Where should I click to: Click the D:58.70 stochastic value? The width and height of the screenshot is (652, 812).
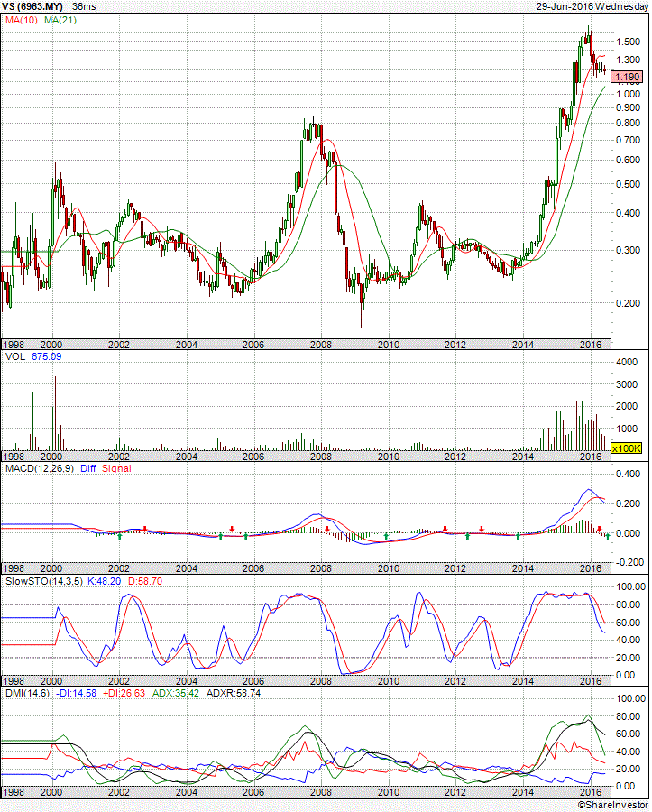[145, 582]
